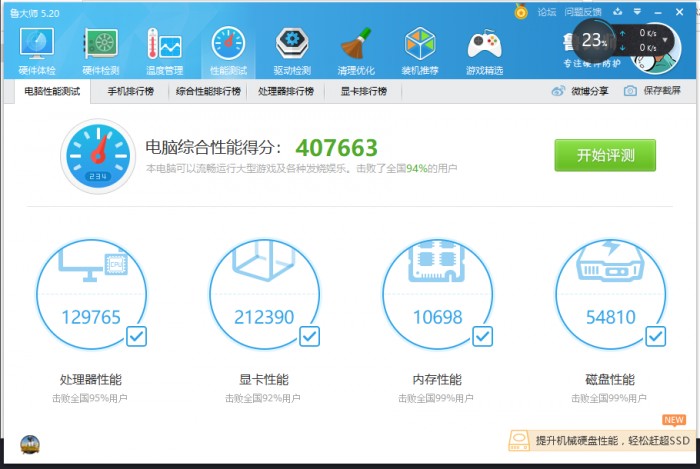Click the graphics score 212390
700x469 pixels.
[x=264, y=317]
